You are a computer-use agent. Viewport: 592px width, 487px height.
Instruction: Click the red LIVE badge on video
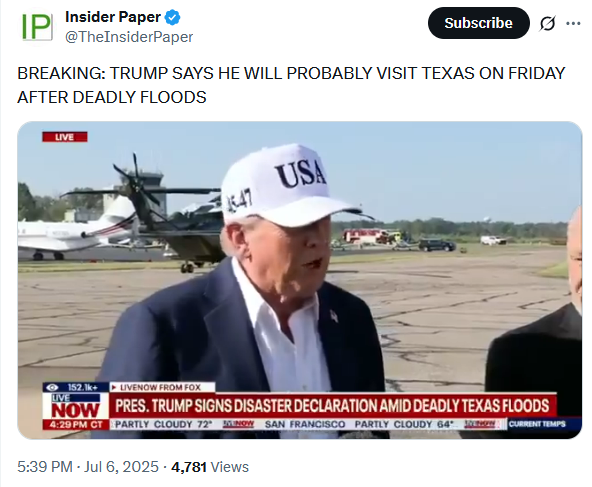pos(65,137)
